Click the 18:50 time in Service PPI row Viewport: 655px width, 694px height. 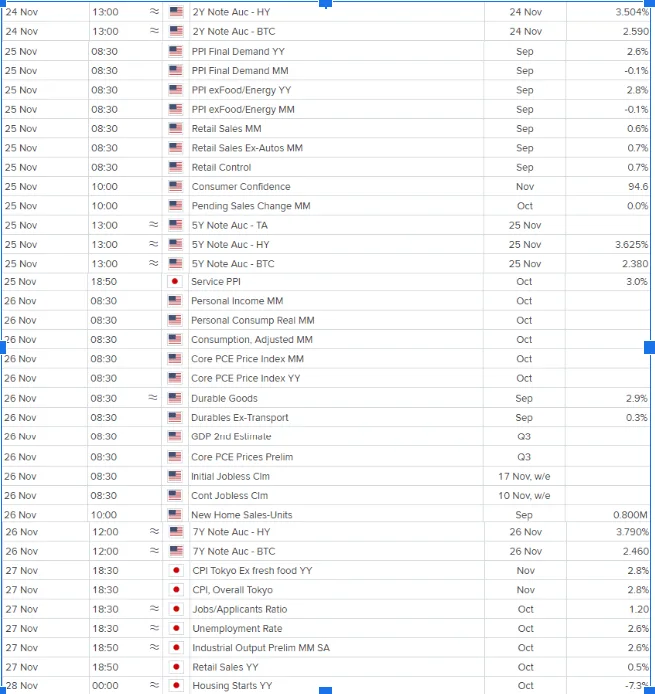(104, 282)
